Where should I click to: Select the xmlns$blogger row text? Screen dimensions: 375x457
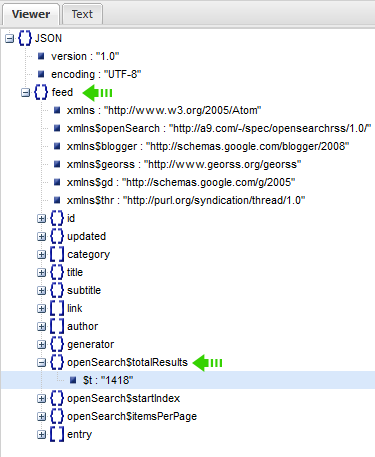(x=208, y=146)
